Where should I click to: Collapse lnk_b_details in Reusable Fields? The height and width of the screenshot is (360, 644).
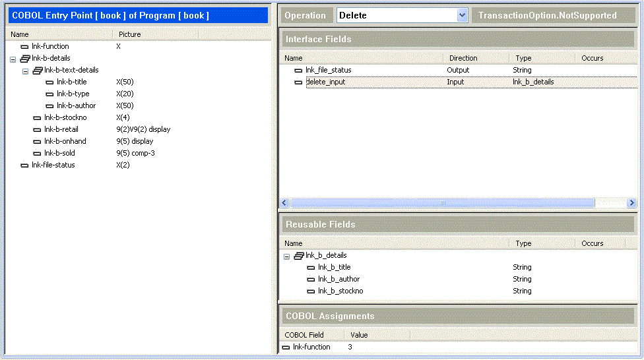(x=287, y=256)
